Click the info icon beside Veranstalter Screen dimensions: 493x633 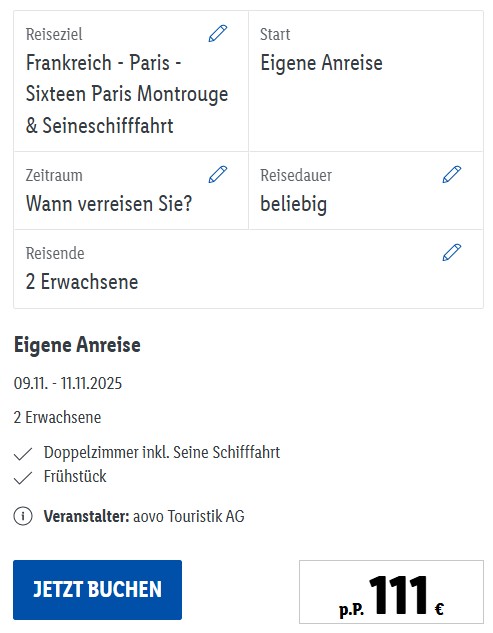(23, 516)
